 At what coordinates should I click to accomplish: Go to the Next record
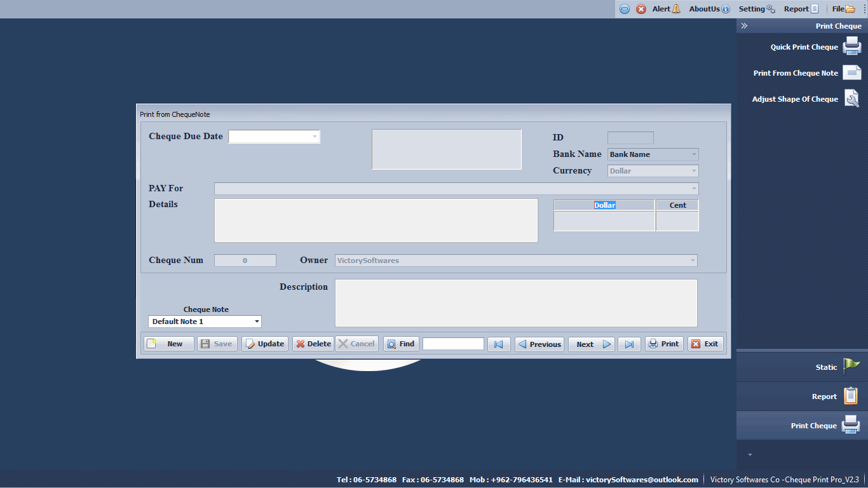point(591,344)
